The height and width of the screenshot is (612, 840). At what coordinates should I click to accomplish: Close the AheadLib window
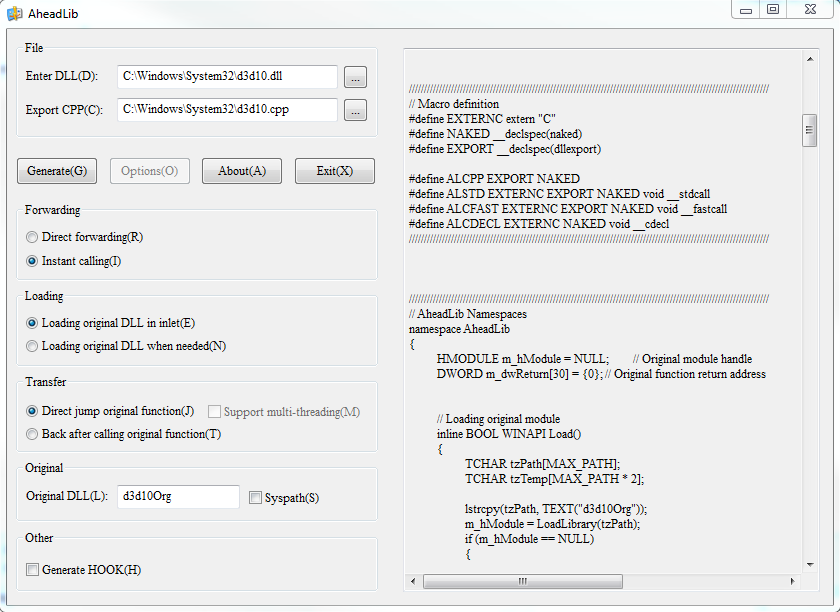click(x=811, y=10)
